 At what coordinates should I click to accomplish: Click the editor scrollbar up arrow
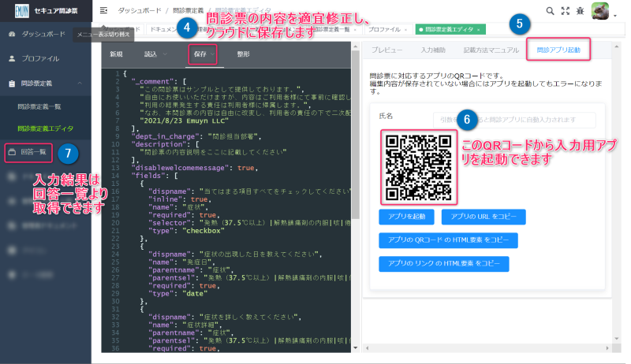[x=356, y=46]
